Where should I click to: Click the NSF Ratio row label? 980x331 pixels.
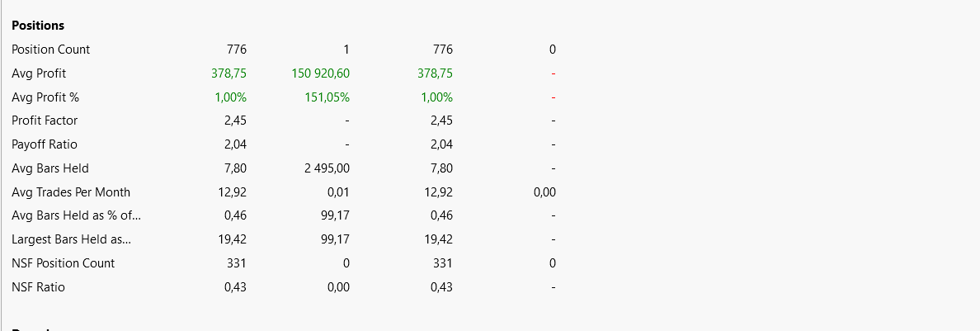38,287
